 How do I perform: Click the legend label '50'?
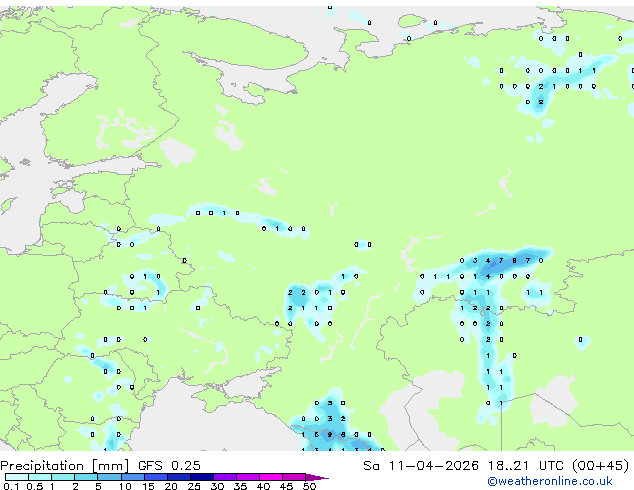click(310, 486)
